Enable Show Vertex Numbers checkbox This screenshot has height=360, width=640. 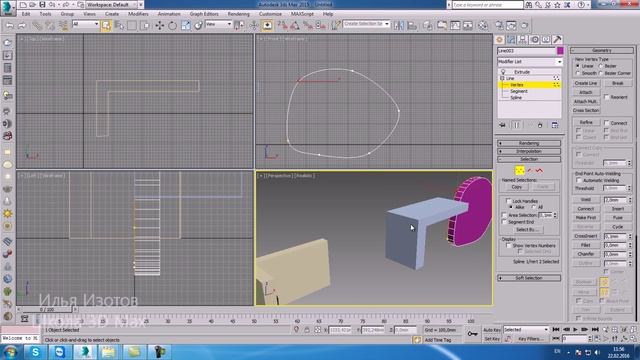click(508, 245)
